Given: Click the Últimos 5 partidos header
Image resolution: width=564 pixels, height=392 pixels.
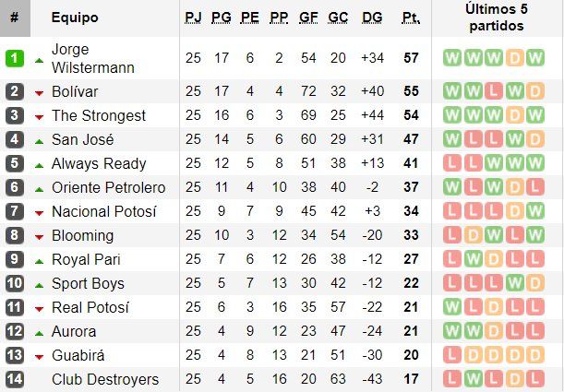Looking at the screenshot, I should 495,18.
